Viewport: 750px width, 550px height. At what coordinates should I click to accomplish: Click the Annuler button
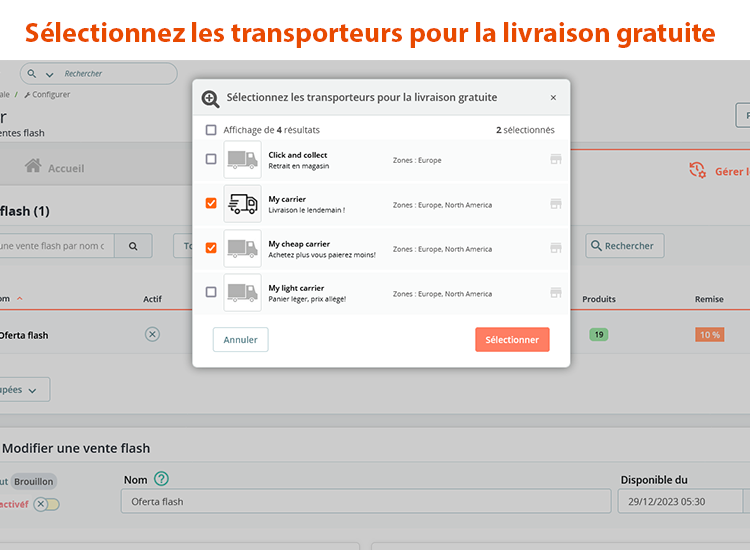coord(241,340)
